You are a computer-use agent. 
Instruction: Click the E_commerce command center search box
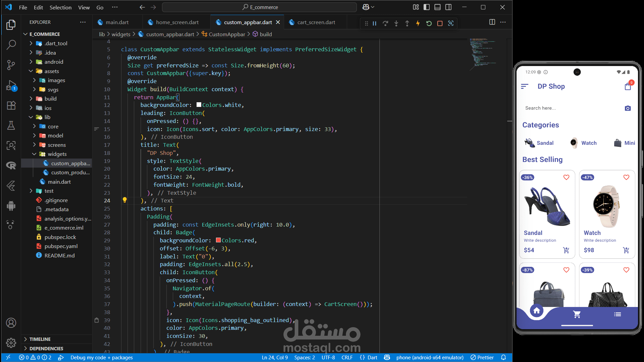pos(259,7)
